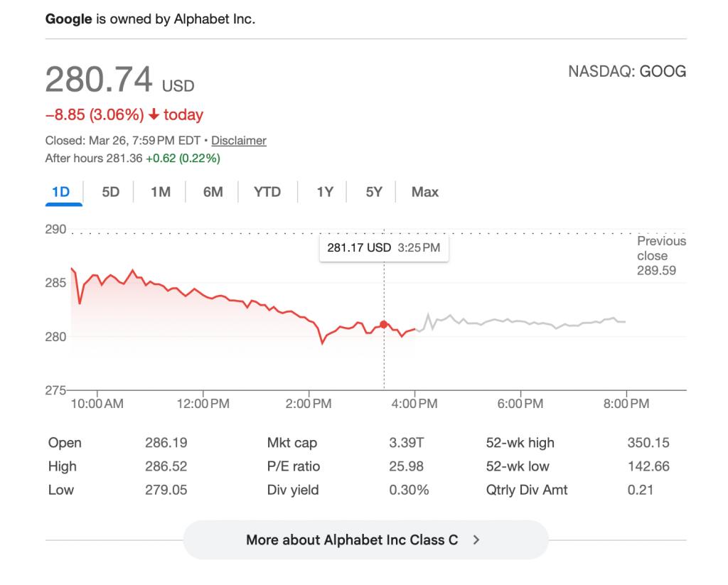Click the 4:00 PM axis label

(x=415, y=404)
